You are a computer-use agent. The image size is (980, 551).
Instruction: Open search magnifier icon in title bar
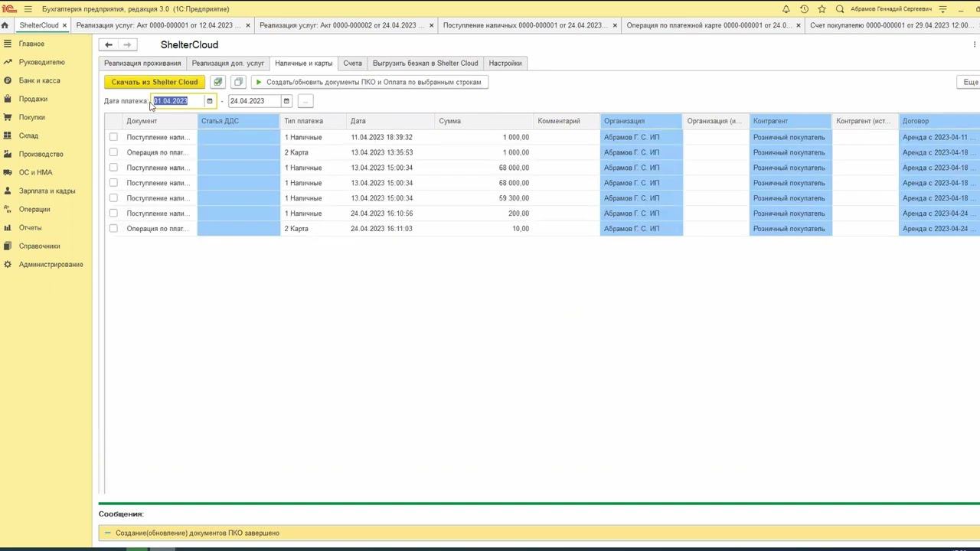(840, 9)
